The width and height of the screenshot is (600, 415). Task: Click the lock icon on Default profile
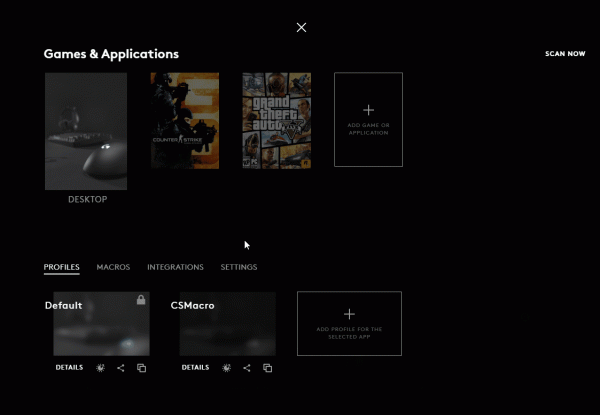[141, 300]
